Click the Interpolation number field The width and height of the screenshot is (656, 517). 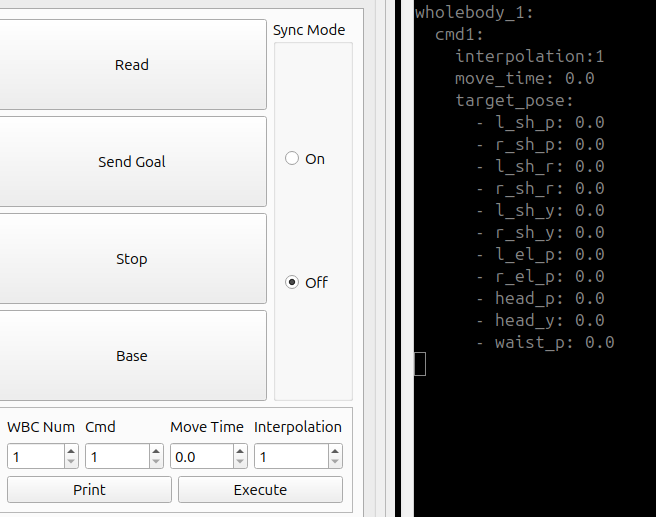point(290,457)
